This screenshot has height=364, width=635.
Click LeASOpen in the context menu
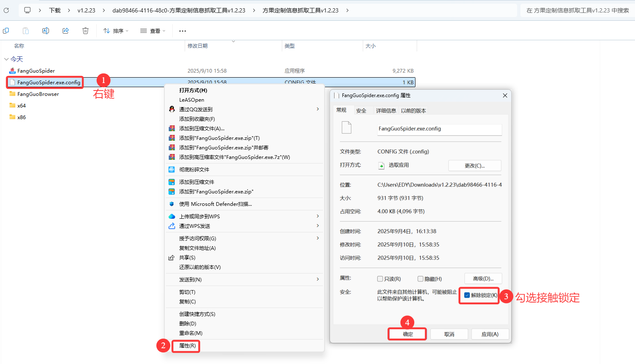[x=191, y=100]
